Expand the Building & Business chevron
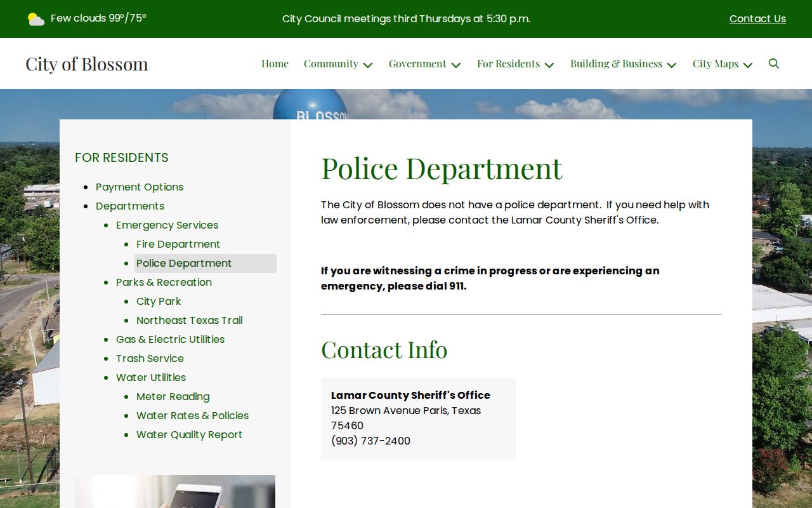812x508 pixels. (x=672, y=65)
